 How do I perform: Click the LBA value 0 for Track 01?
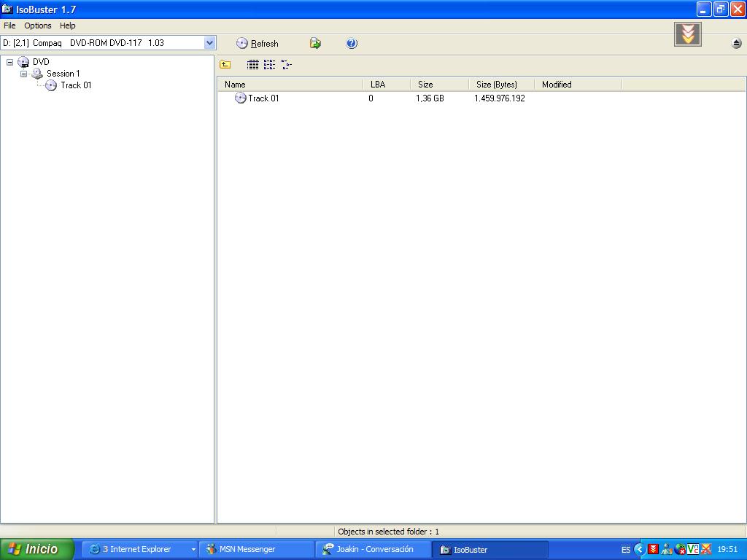click(x=371, y=98)
